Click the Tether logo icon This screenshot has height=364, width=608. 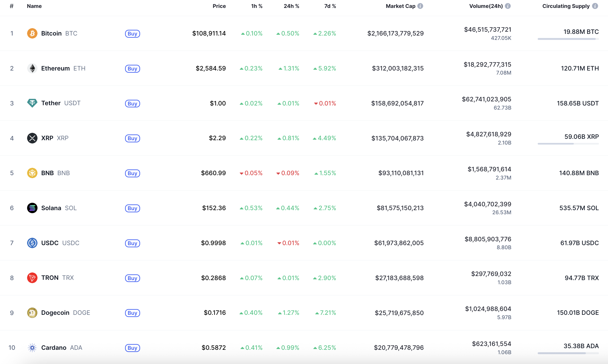(32, 103)
